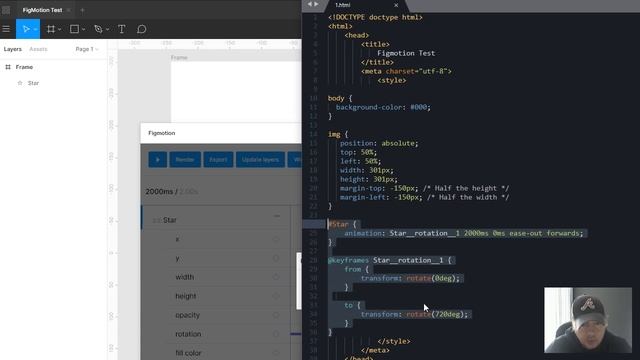Viewport: 640px width, 360px height.
Task: Toggle keyframe for width property
Action: point(276,277)
